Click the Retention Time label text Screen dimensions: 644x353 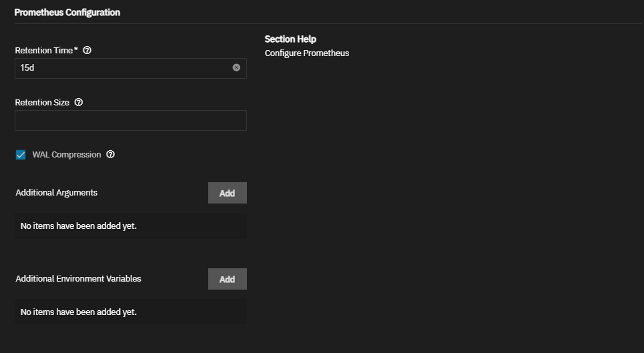47,51
